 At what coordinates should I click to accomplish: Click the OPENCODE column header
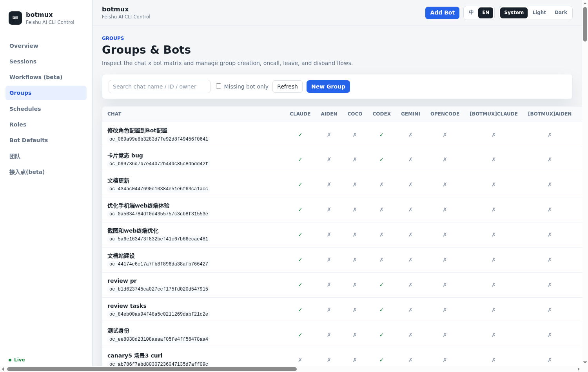point(445,114)
